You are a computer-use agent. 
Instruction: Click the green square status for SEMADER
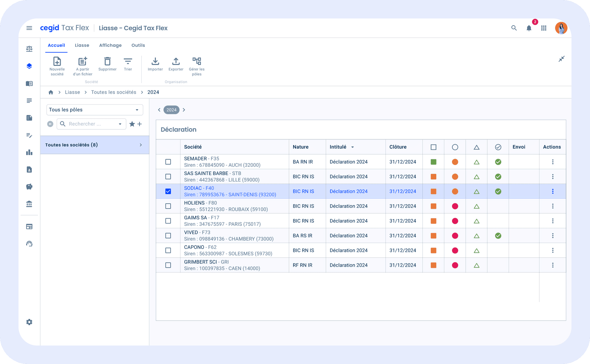(433, 162)
